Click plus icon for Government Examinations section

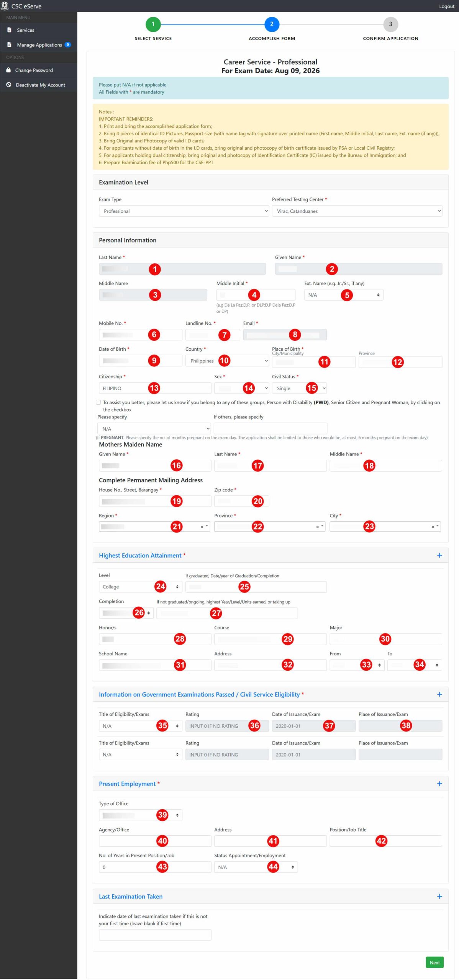point(439,694)
